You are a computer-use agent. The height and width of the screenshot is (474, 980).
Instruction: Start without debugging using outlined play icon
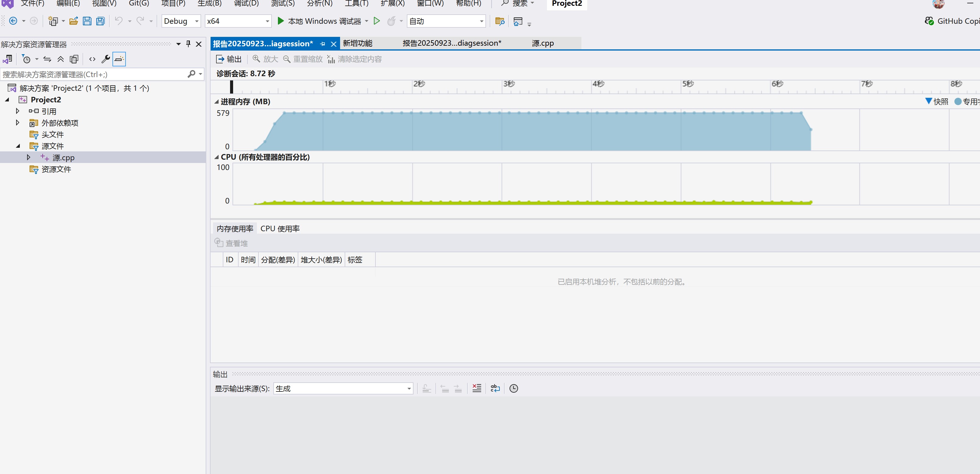377,21
